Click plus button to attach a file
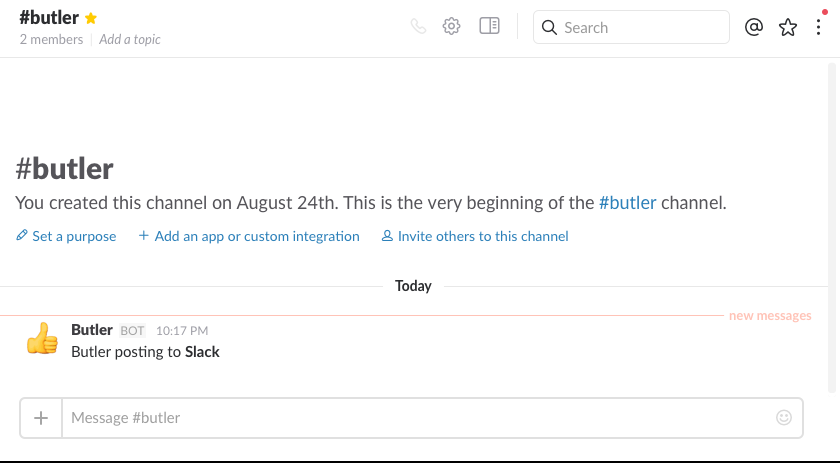This screenshot has width=840, height=463. pyautogui.click(x=41, y=418)
